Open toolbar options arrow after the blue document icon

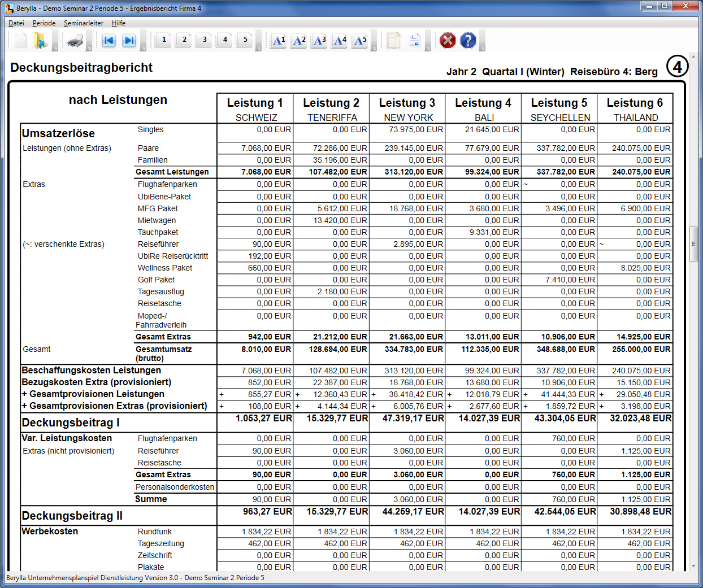coord(428,41)
